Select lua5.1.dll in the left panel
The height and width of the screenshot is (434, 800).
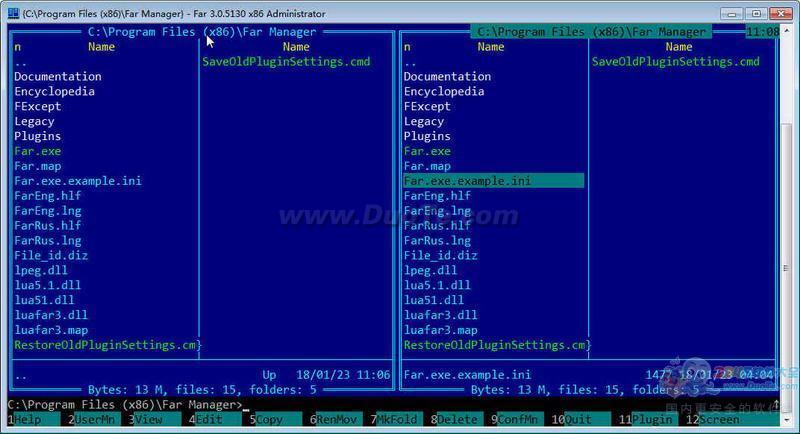point(47,285)
